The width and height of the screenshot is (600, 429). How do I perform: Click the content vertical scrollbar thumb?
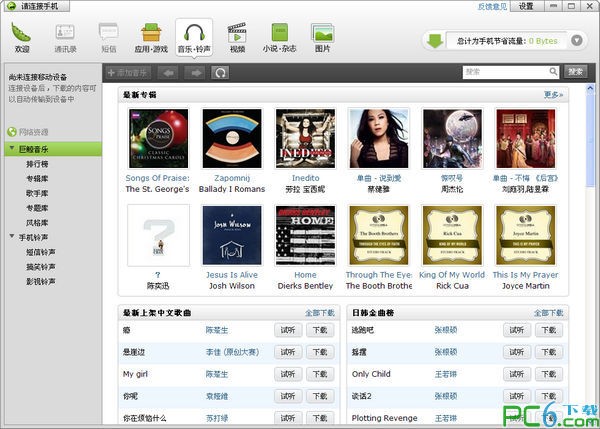point(590,140)
